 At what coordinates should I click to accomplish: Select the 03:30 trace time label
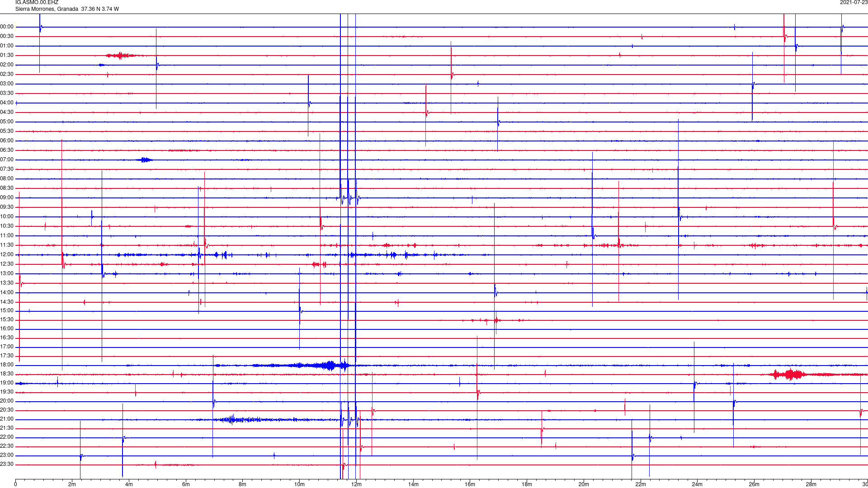click(7, 94)
